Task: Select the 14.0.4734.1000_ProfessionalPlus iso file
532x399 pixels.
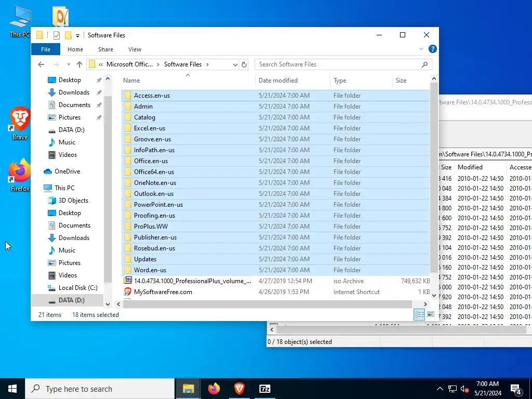Action: click(275, 281)
